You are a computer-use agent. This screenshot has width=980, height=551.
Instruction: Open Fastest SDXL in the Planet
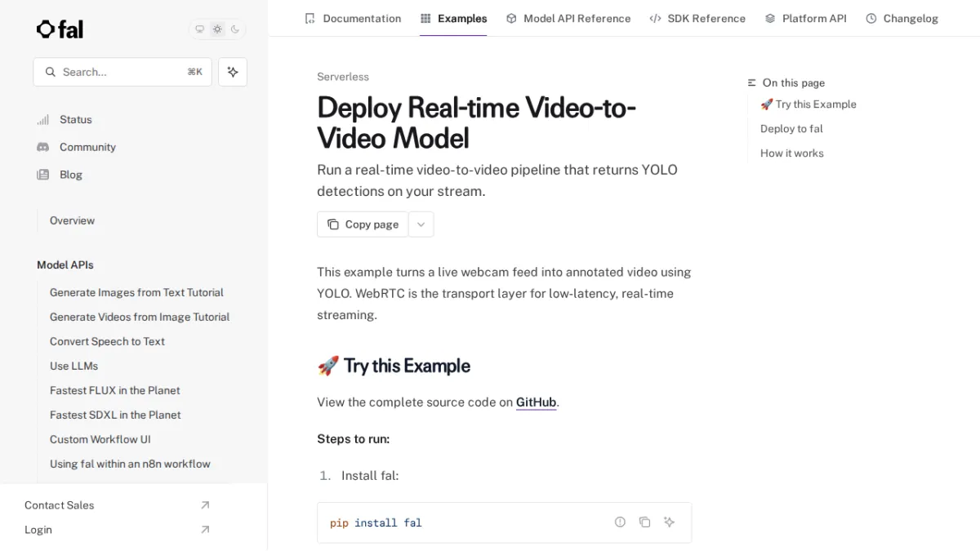click(115, 415)
